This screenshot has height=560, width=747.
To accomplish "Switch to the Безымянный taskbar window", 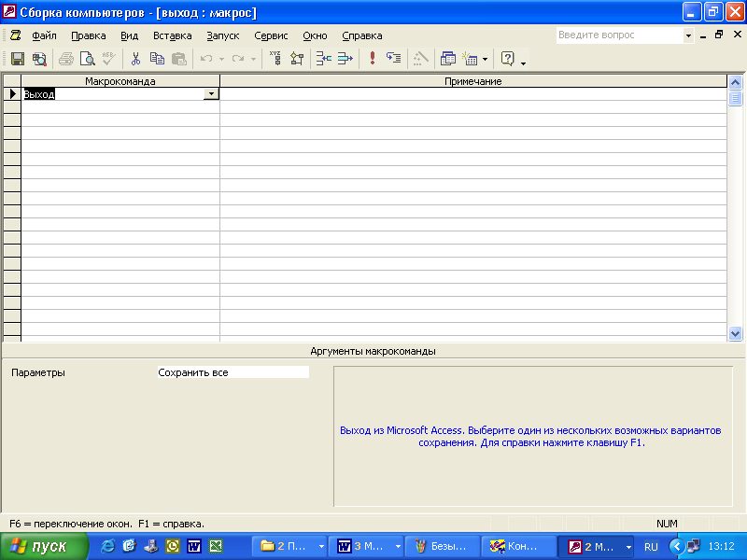I will 443,547.
